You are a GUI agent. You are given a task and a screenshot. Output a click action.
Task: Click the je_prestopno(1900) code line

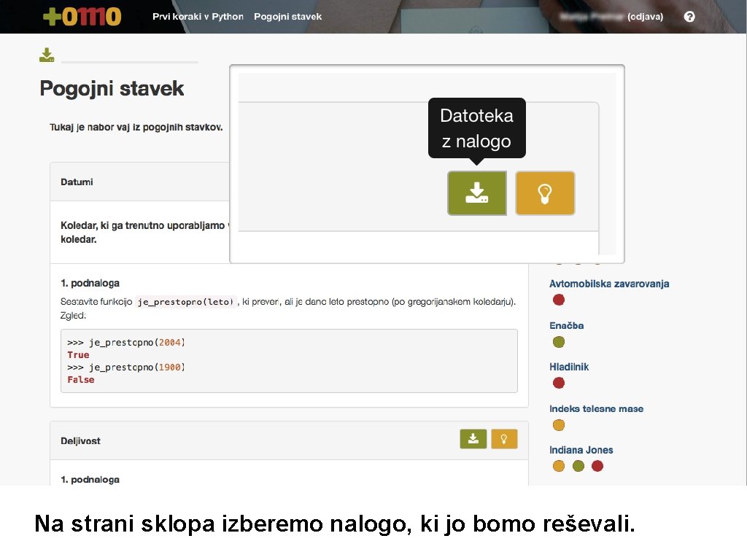coord(125,367)
